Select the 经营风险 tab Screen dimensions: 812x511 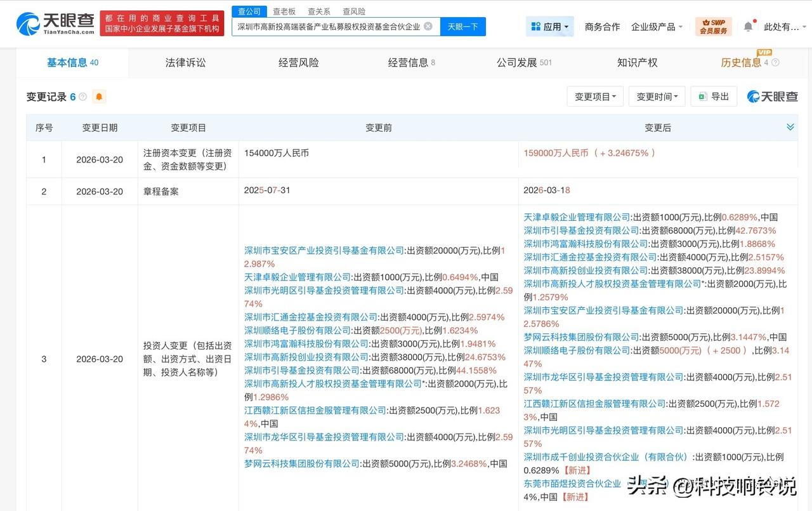tap(299, 62)
